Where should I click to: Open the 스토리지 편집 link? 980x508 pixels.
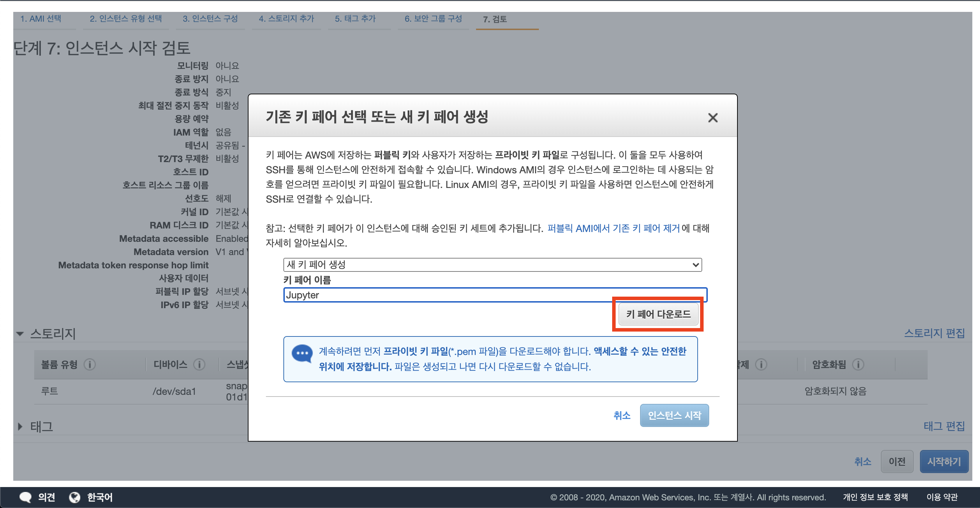[934, 333]
